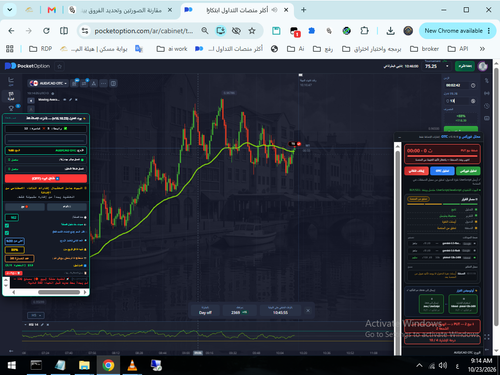Click the page vertical scrollbar at right edge
Viewport: 500px width, 375px height.
pyautogui.click(x=496, y=197)
